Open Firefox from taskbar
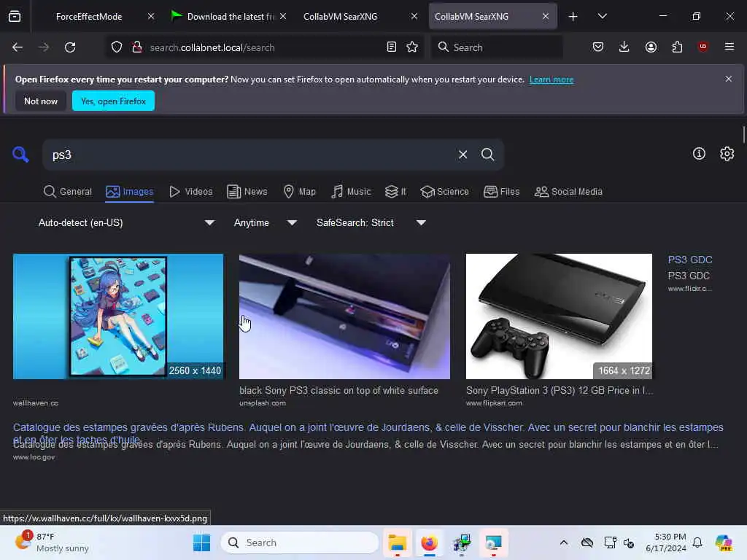The image size is (747, 560). click(429, 542)
